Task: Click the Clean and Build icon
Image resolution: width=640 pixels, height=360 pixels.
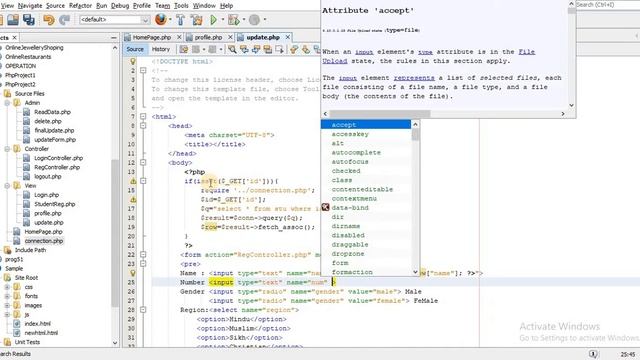Action: 197,19
